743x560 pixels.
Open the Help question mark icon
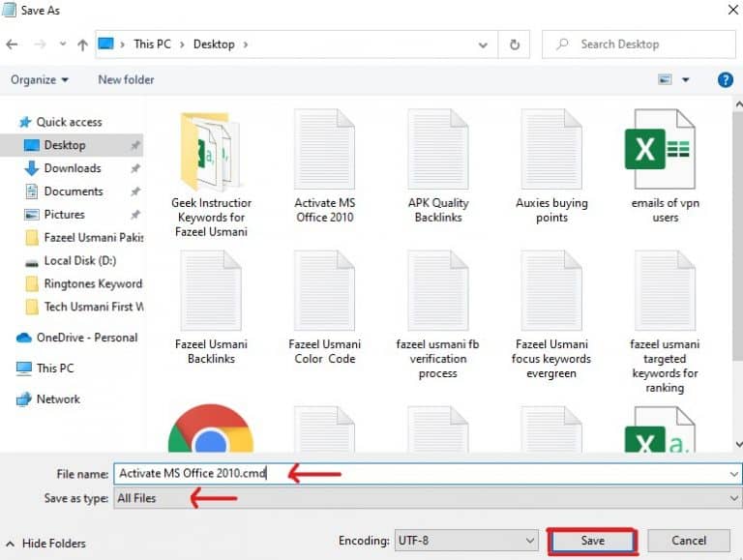[x=725, y=80]
